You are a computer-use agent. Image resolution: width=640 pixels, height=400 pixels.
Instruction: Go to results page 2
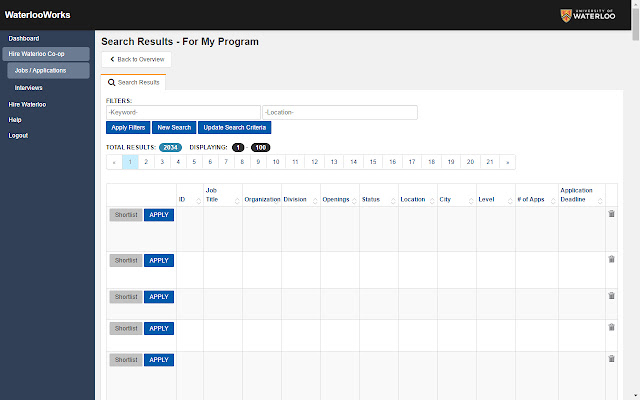pyautogui.click(x=146, y=162)
